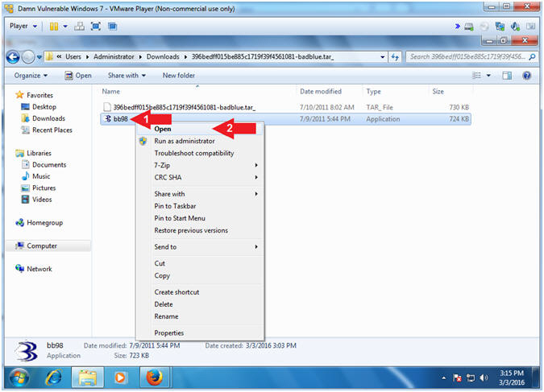
Task: Expand the 7-Zip submenu
Action: tap(200, 165)
